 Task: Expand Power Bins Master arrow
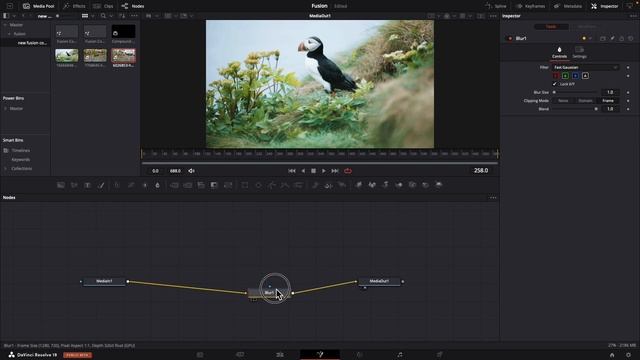(5, 109)
